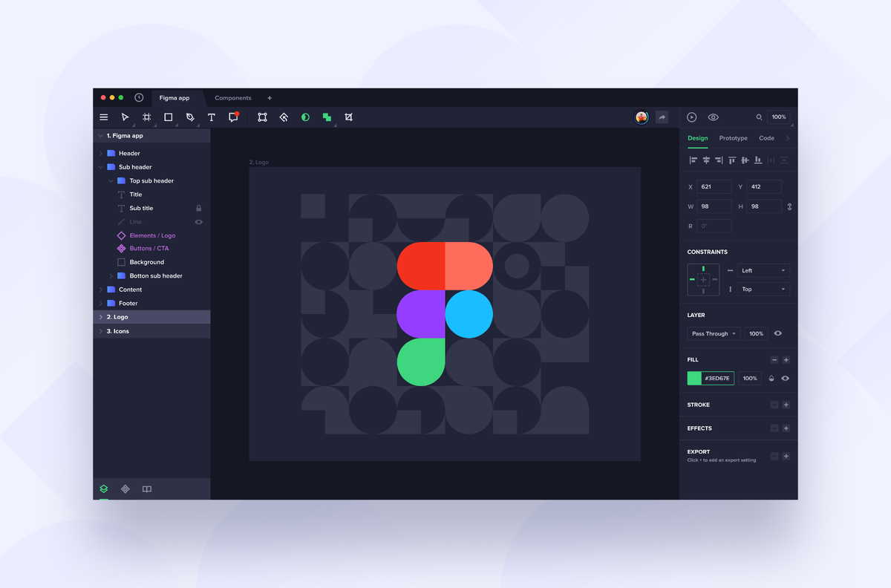This screenshot has height=588, width=891.
Task: Show the hidden Line layer
Action: pyautogui.click(x=198, y=222)
